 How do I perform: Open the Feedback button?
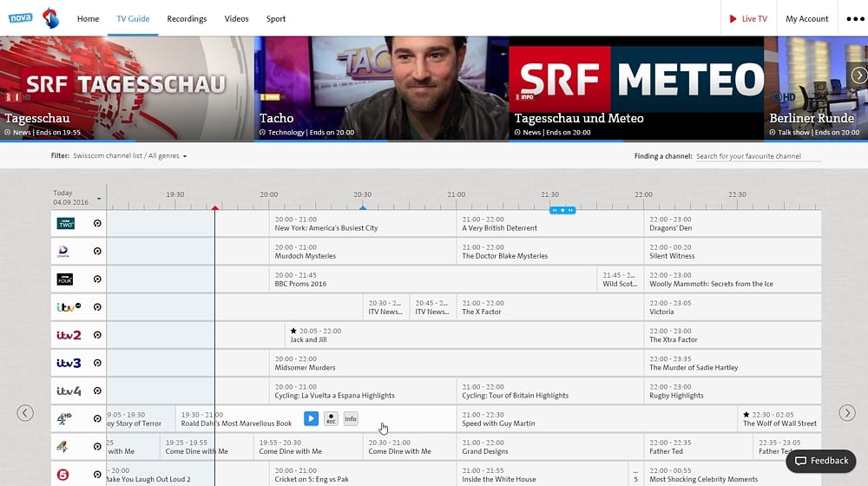[x=821, y=461]
